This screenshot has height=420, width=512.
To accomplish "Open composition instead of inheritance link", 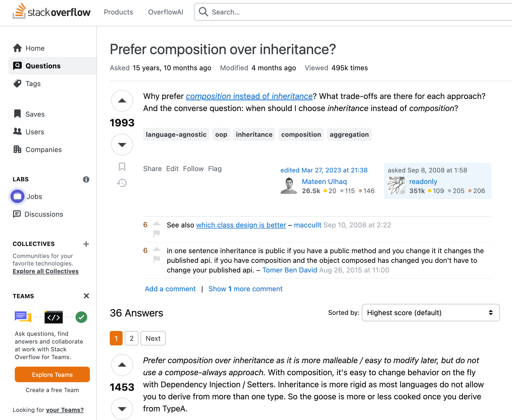I will 249,96.
